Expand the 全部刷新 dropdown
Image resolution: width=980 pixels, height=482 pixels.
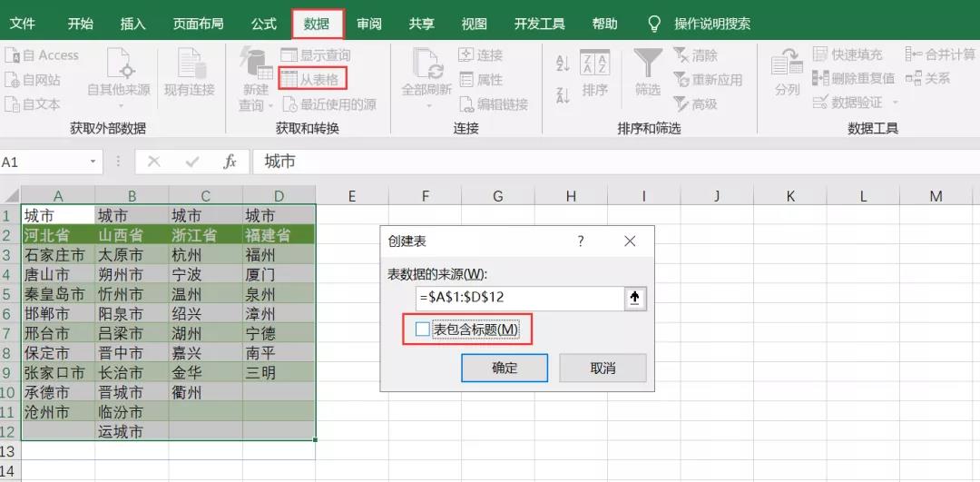tap(428, 105)
